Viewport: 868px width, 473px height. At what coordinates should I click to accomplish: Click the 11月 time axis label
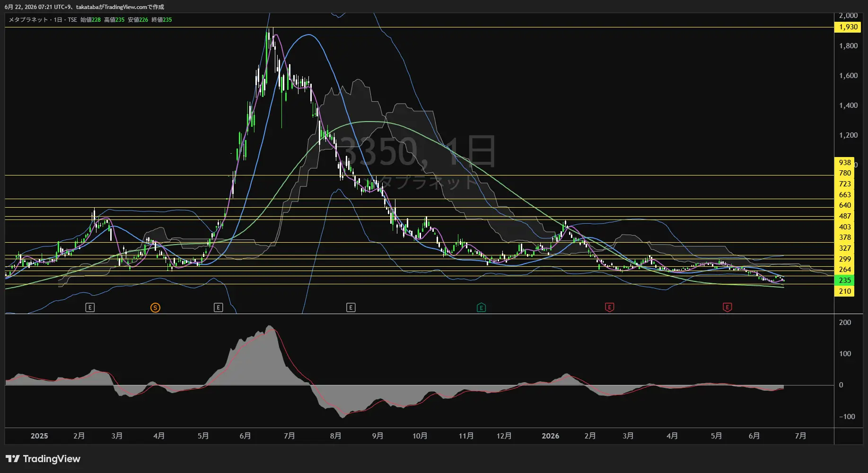[466, 436]
